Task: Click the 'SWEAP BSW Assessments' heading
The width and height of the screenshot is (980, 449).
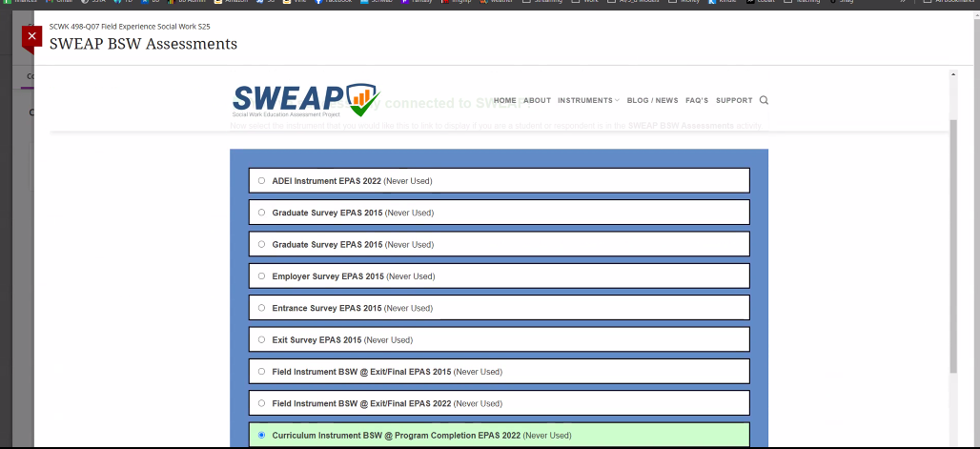Action: (x=143, y=44)
